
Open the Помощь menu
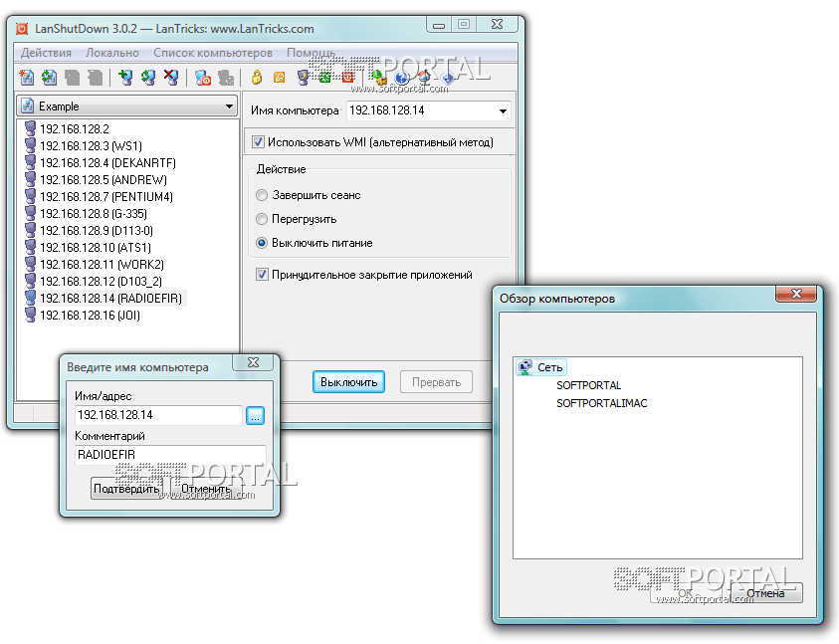coord(311,53)
